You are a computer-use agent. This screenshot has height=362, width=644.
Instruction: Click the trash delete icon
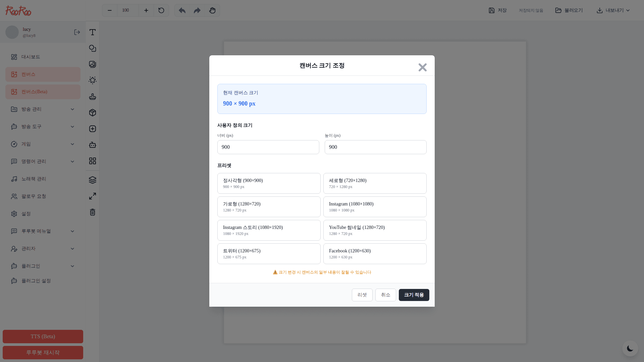(x=93, y=212)
